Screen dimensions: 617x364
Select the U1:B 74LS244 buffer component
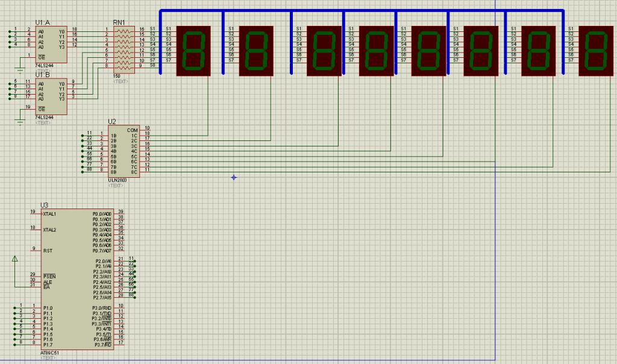(x=51, y=96)
